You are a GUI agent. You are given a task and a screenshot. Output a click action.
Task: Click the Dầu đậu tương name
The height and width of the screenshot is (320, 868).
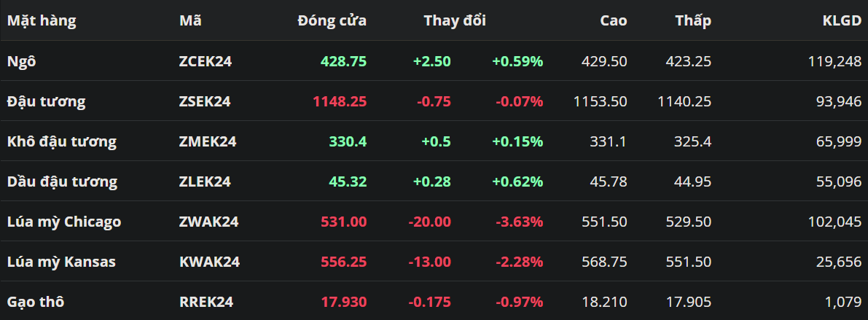point(62,182)
